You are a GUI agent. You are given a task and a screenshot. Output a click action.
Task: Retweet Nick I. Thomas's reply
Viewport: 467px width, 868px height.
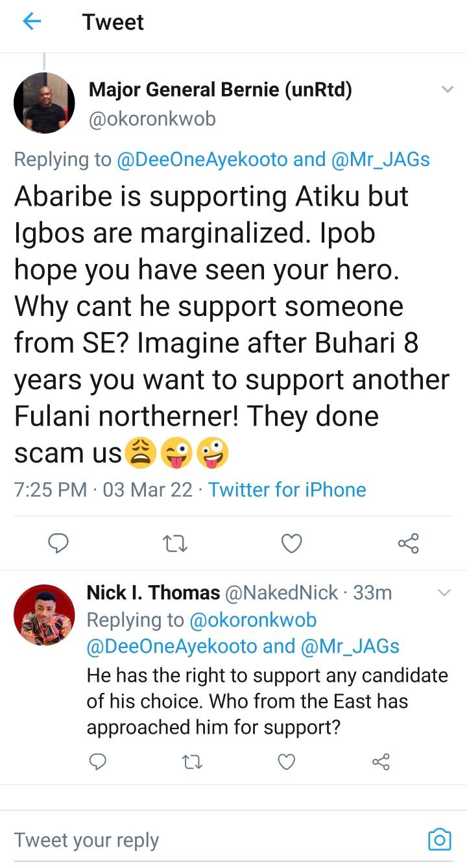click(192, 761)
